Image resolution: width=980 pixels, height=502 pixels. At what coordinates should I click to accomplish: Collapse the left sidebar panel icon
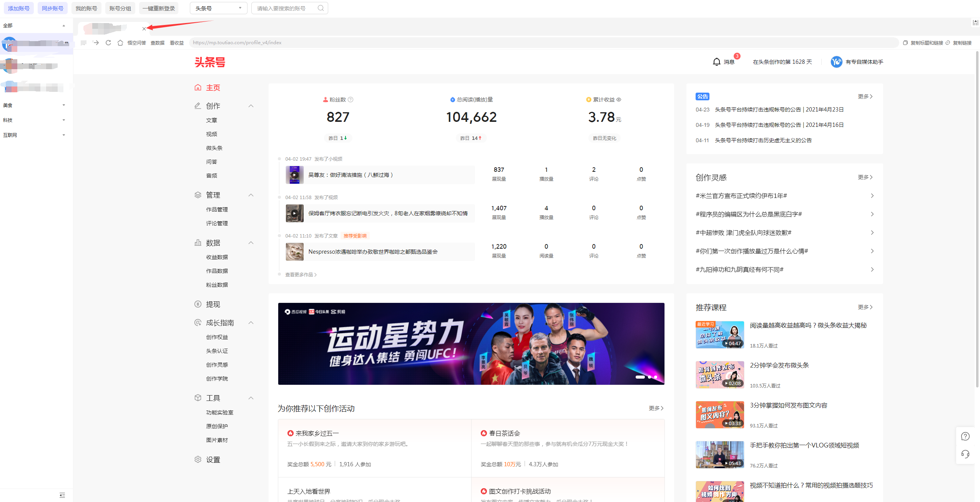(62, 495)
